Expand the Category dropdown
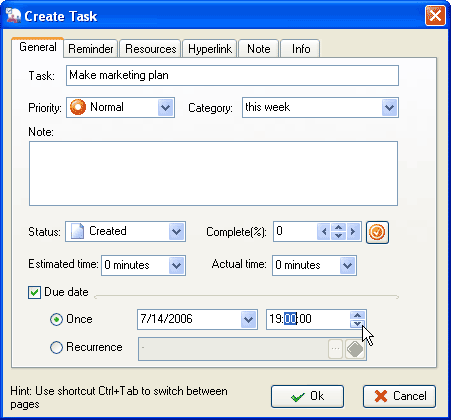The image size is (451, 420). [x=389, y=107]
